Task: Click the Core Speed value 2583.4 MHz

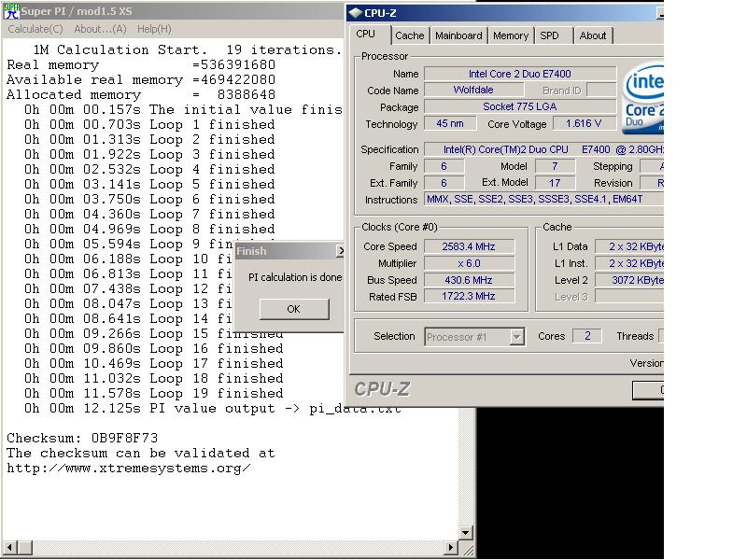Action: coord(469,246)
